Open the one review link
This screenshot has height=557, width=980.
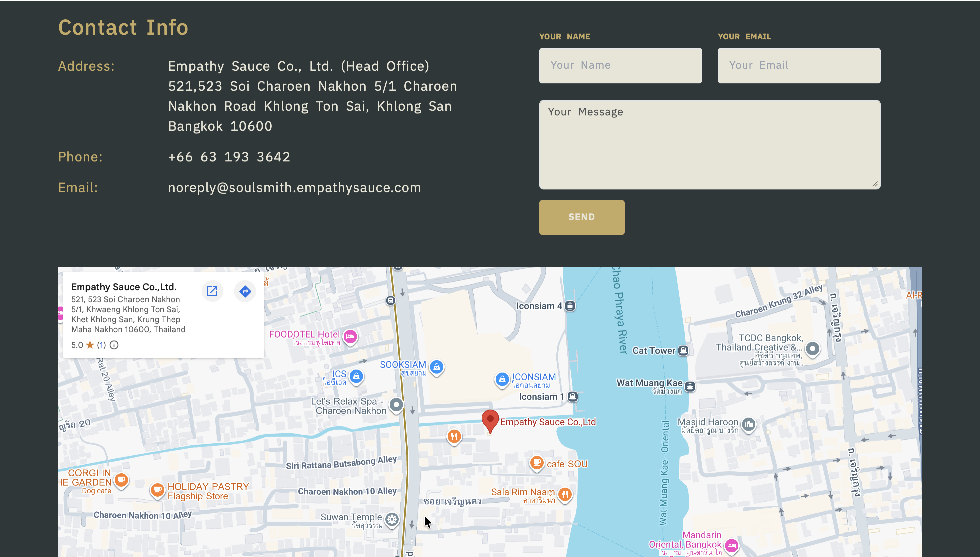(x=101, y=345)
